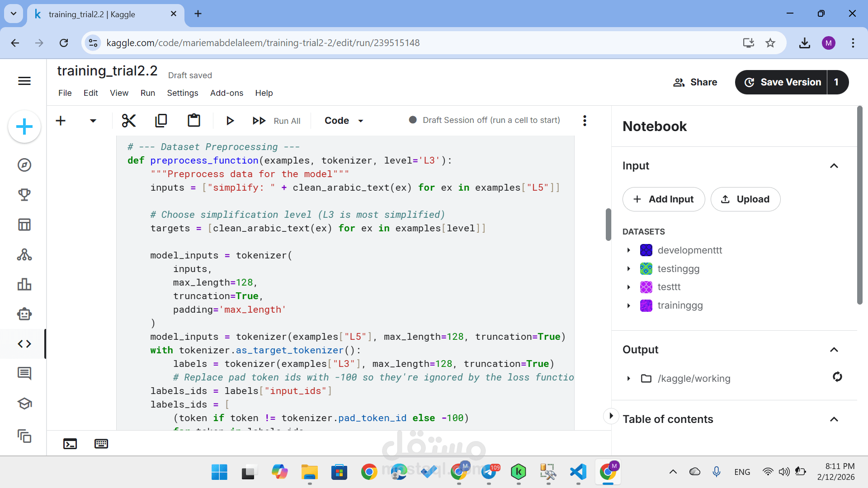The width and height of the screenshot is (868, 488).
Task: Click the keyboard shortcuts icon at bottom
Action: pos(101,444)
